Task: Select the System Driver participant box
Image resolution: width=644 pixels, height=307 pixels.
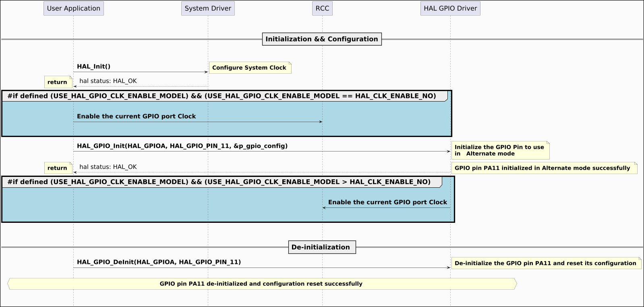Action: [208, 8]
